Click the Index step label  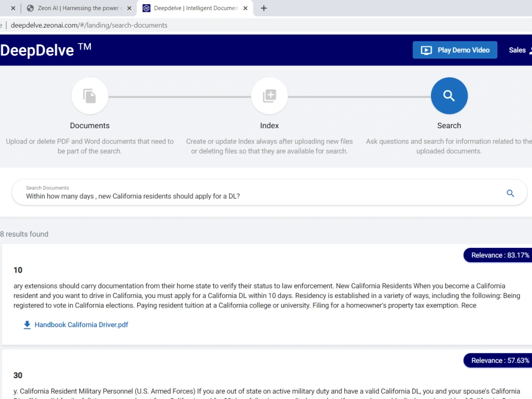[269, 126]
